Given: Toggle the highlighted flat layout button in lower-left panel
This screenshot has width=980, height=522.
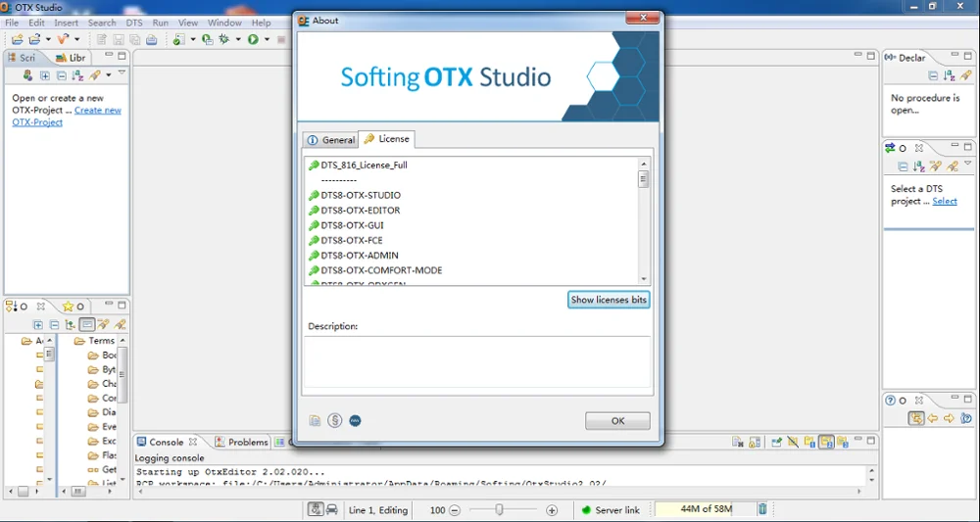Looking at the screenshot, I should (87, 325).
